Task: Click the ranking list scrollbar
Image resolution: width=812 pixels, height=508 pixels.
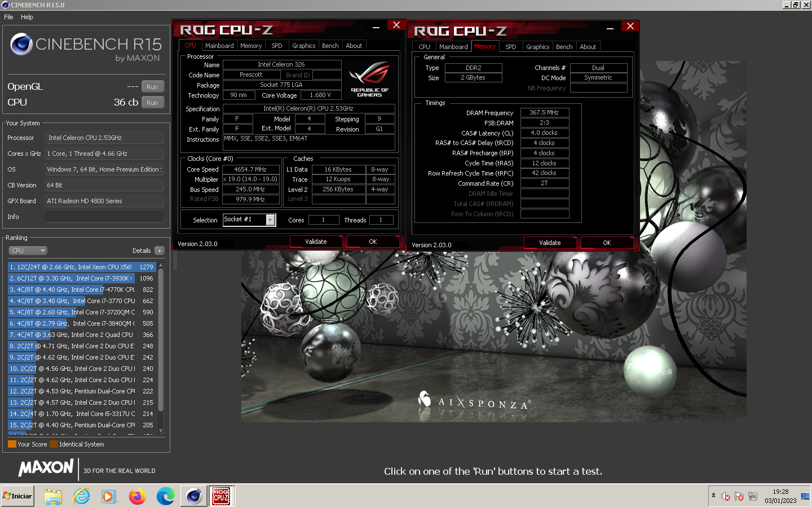Action: click(x=161, y=339)
